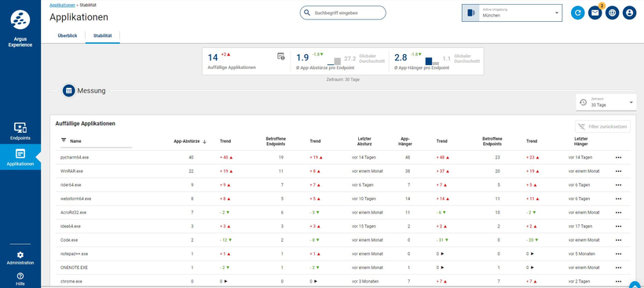The image size is (644, 288).
Task: Open more options for pycharm64.exe row
Action: click(618, 158)
